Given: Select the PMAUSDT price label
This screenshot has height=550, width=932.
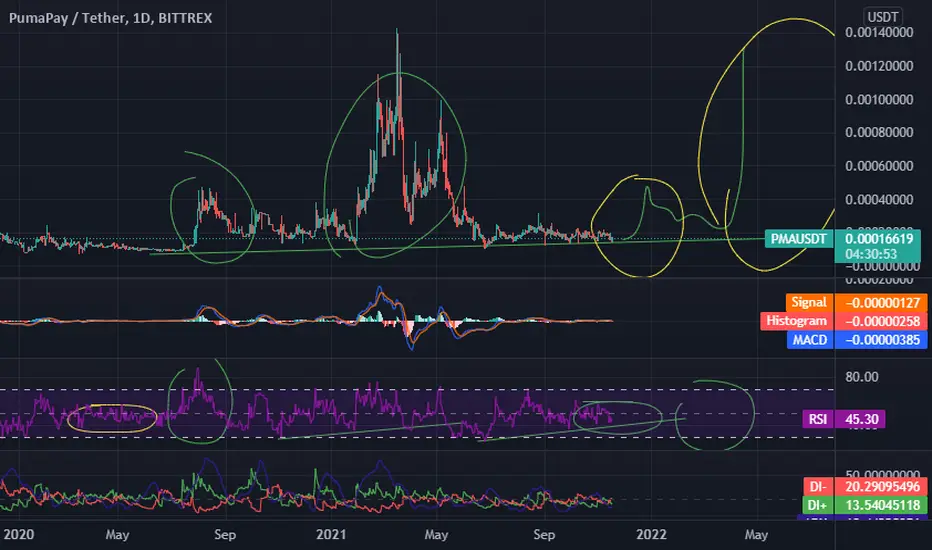Looking at the screenshot, I should coord(798,239).
